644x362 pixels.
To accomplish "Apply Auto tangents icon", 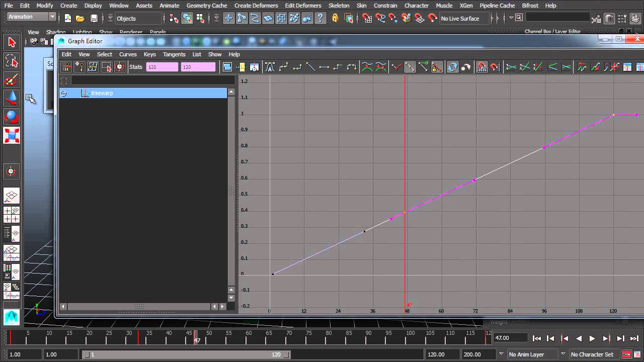I will (270, 67).
